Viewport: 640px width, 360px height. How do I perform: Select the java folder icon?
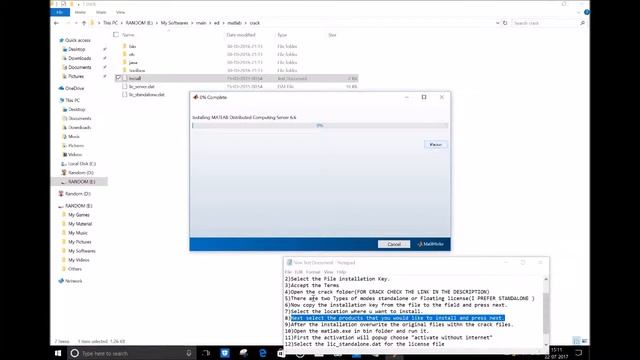pos(125,62)
